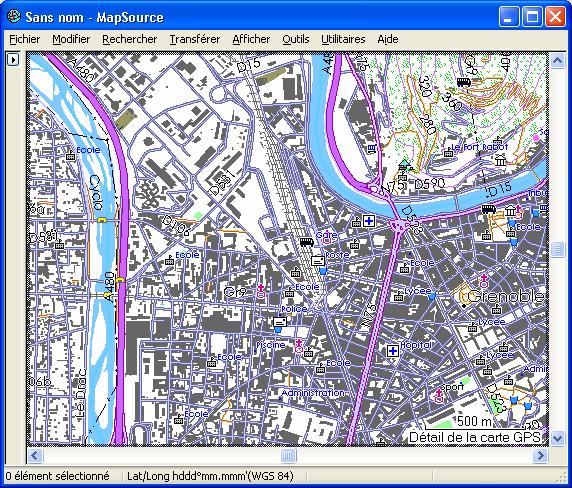Click the church icon near Gr9 label
This screenshot has height=488, width=572.
tap(260, 291)
